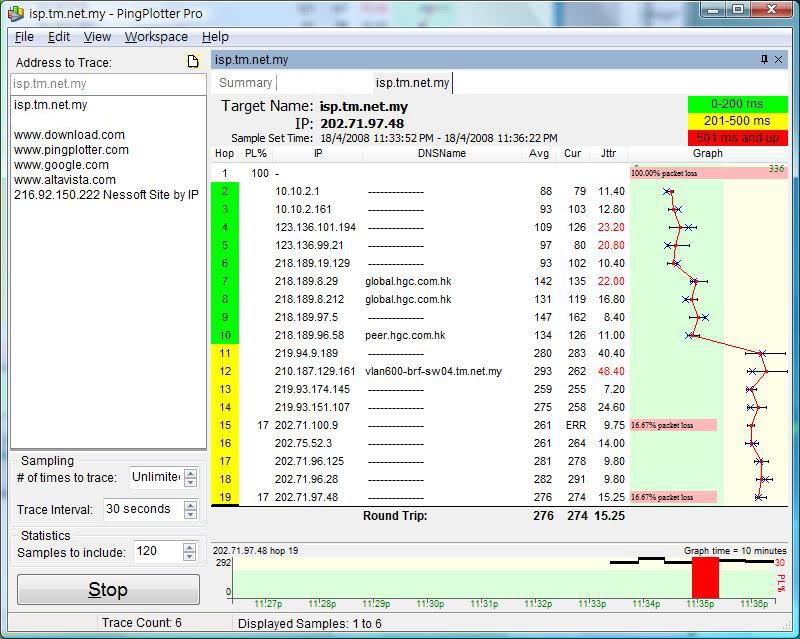Open the Help menu
This screenshot has height=639, width=800.
point(215,36)
